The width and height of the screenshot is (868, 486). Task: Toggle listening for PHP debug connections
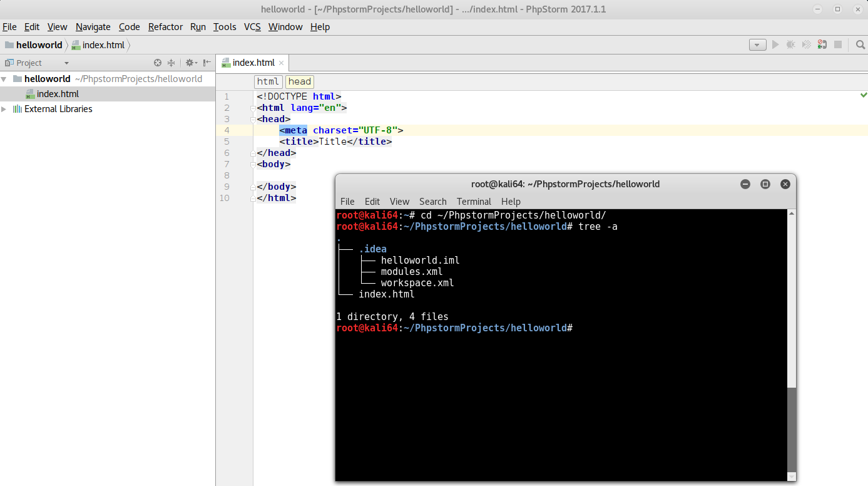coord(822,45)
